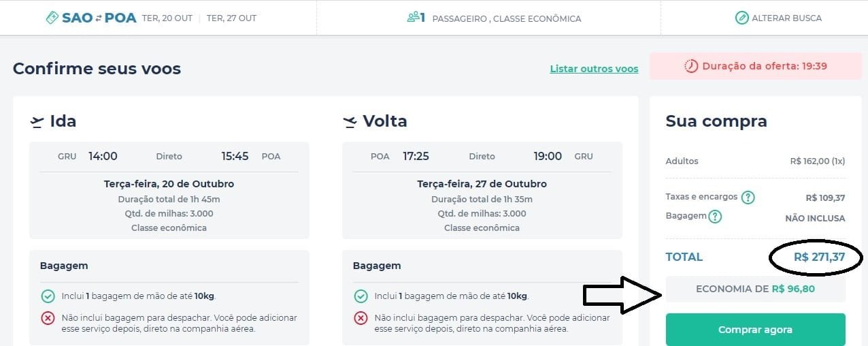Click the red X in Ida baggage
The height and width of the screenshot is (346, 868).
[48, 318]
